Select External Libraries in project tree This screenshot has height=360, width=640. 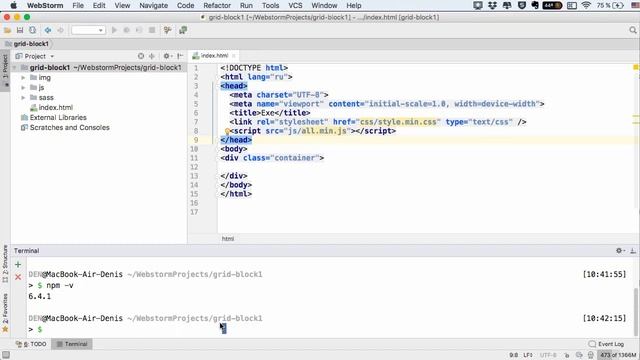[x=54, y=118]
